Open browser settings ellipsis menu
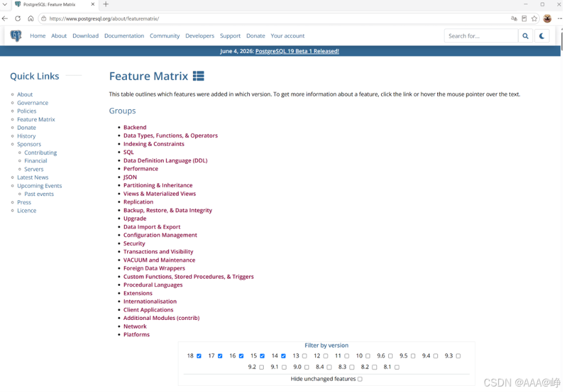Screen dimensions: 563x392 pyautogui.click(x=559, y=19)
